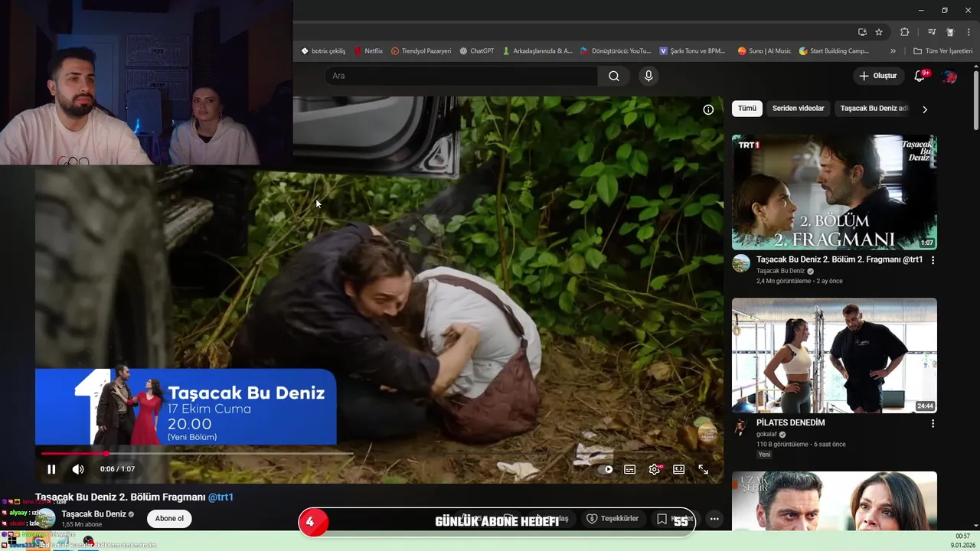Enter fullscreen with the expand icon
Viewport: 980px width, 551px height.
tap(703, 470)
